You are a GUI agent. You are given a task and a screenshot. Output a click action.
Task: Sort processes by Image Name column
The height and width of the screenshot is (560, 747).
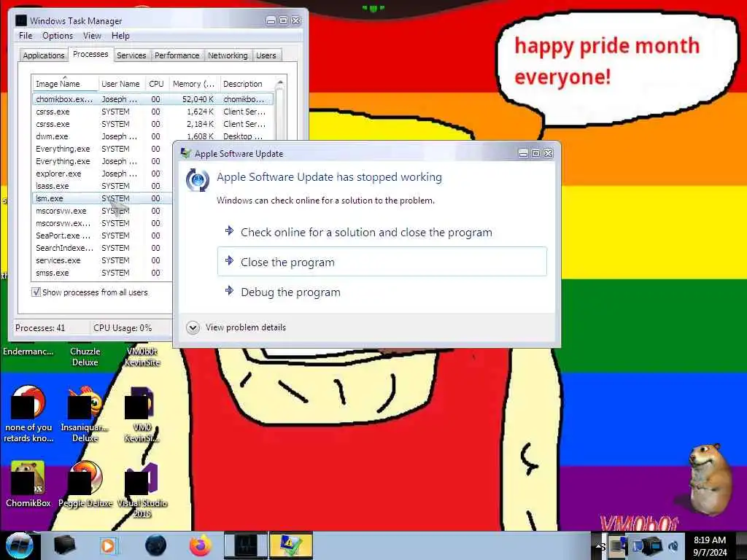coord(65,84)
